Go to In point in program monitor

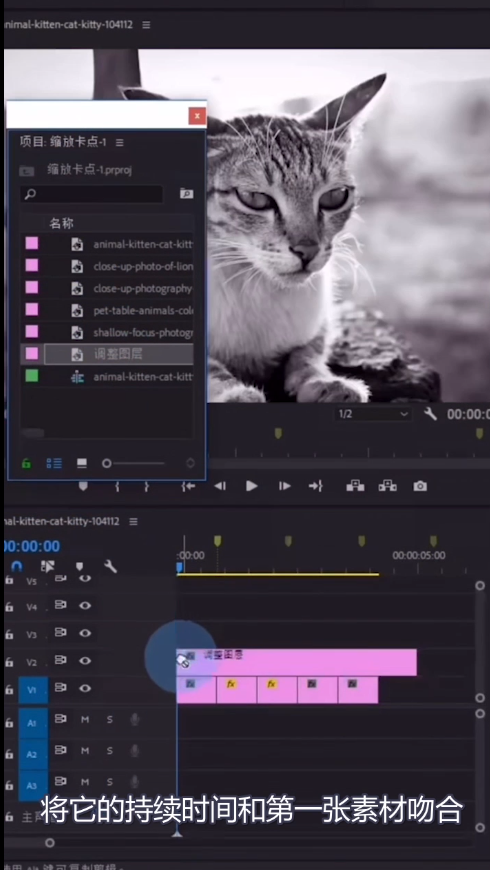(188, 486)
